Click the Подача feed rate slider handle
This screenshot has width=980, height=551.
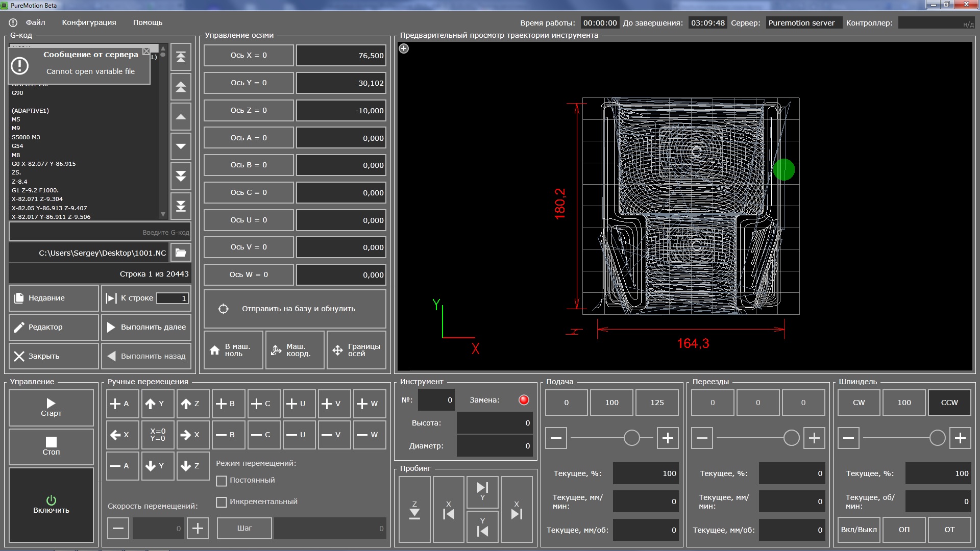click(631, 438)
